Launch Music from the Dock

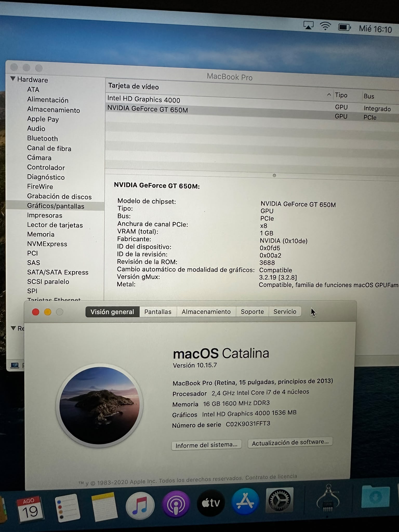point(140,506)
